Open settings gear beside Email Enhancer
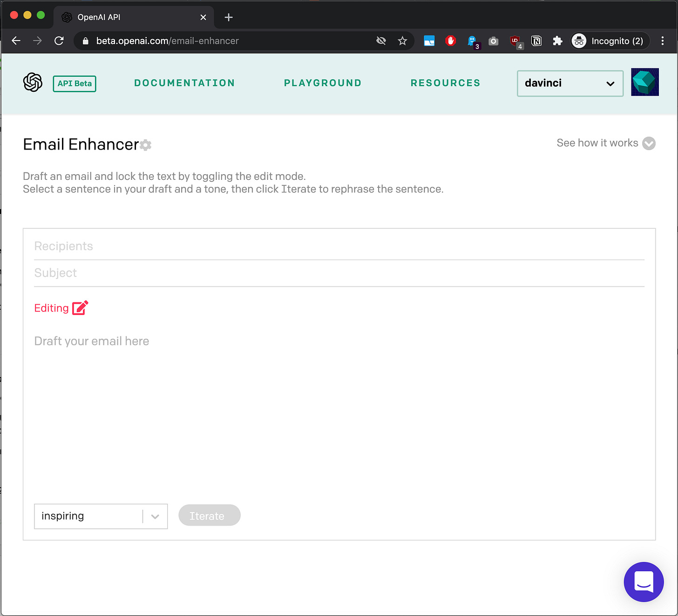This screenshot has width=678, height=616. point(146,145)
